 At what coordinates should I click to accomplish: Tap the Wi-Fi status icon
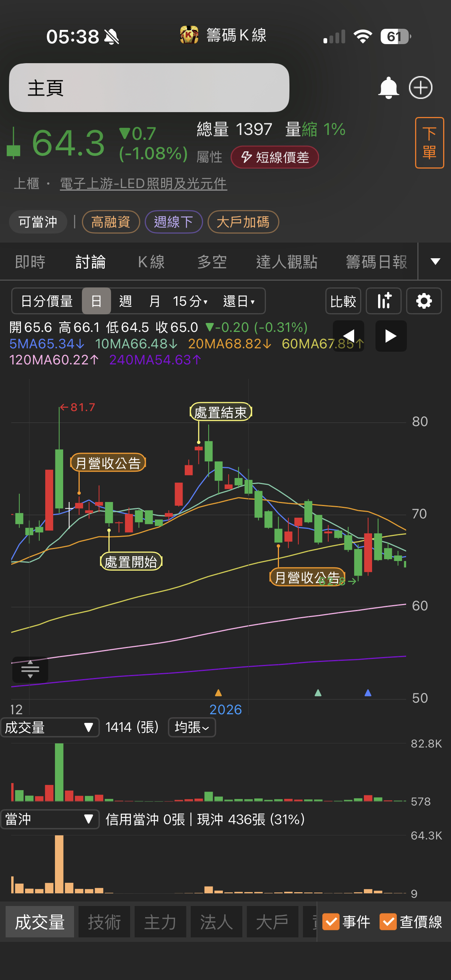(363, 37)
